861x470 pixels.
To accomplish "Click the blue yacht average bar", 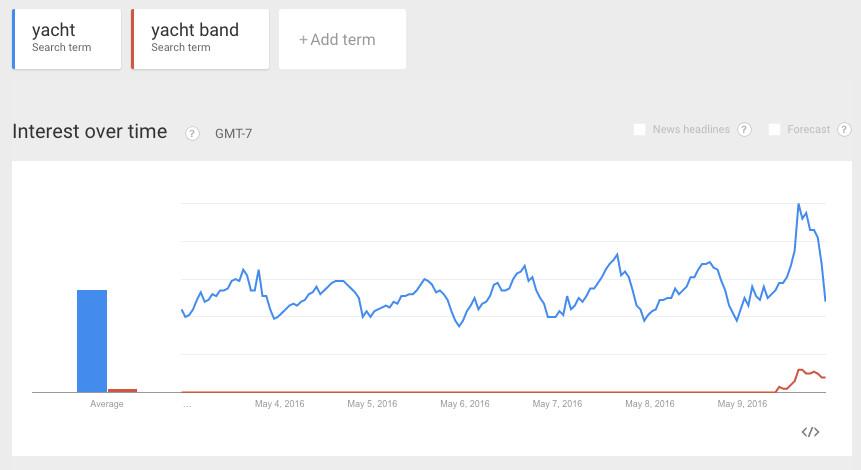I will (x=92, y=341).
